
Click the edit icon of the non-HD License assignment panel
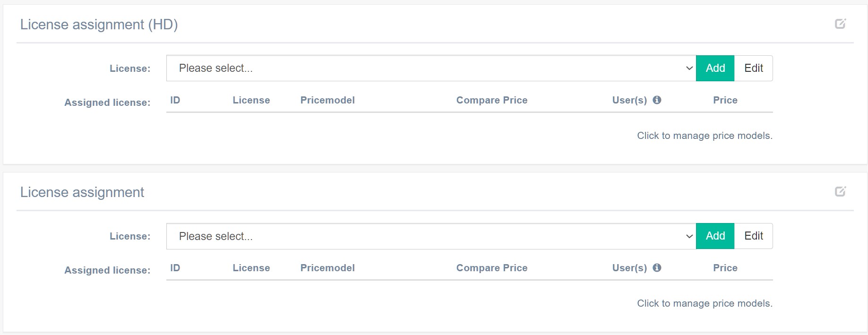pyautogui.click(x=840, y=191)
